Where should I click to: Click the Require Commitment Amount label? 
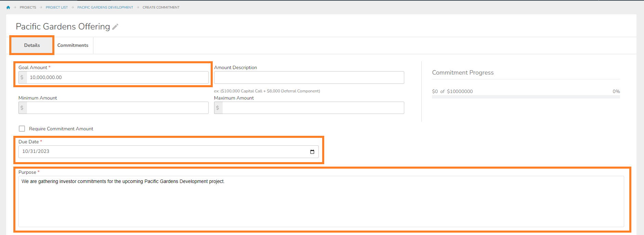[61, 129]
